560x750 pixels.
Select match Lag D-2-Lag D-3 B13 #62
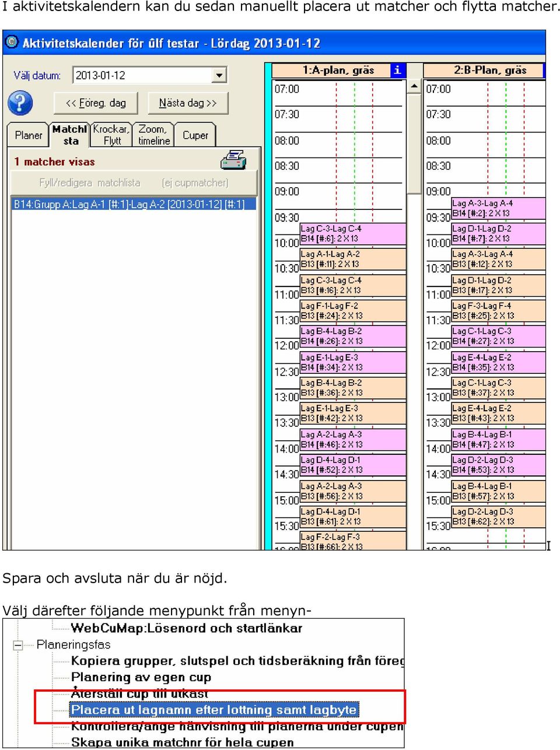tap(498, 516)
